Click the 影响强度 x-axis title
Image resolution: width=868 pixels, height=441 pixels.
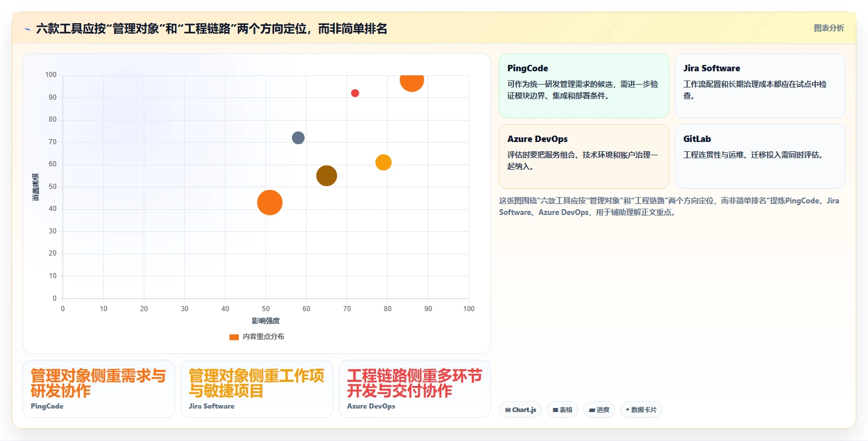point(266,321)
